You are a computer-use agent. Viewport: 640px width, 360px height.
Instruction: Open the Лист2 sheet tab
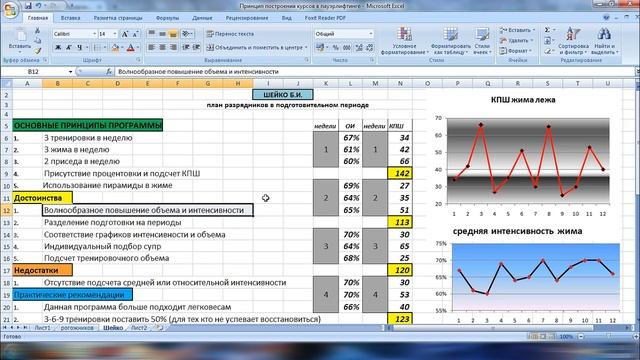(x=139, y=328)
